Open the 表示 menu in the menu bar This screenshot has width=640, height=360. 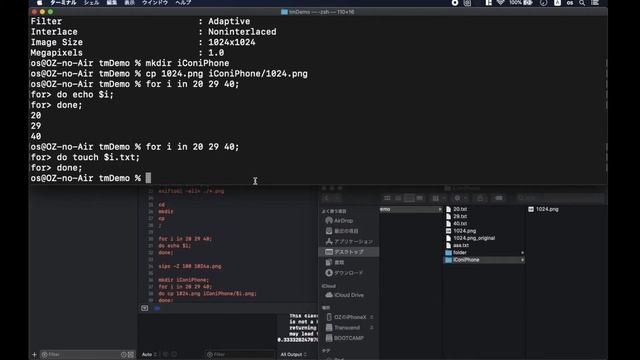coord(129,3)
